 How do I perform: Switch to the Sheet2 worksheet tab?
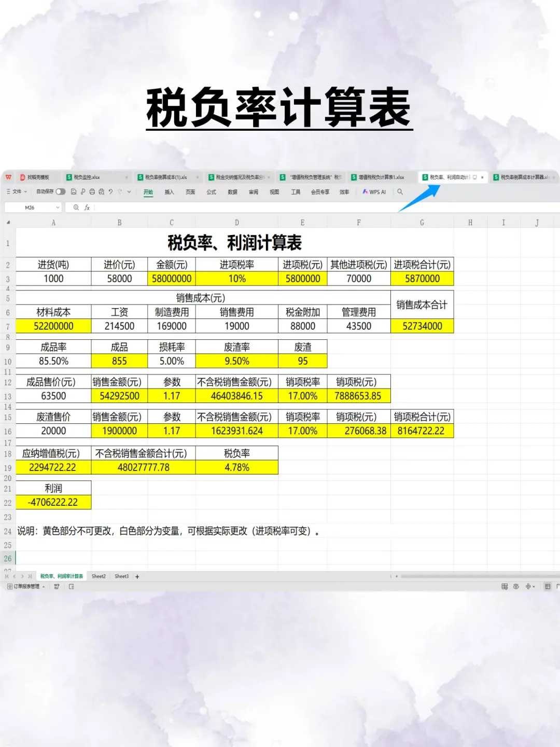(98, 576)
